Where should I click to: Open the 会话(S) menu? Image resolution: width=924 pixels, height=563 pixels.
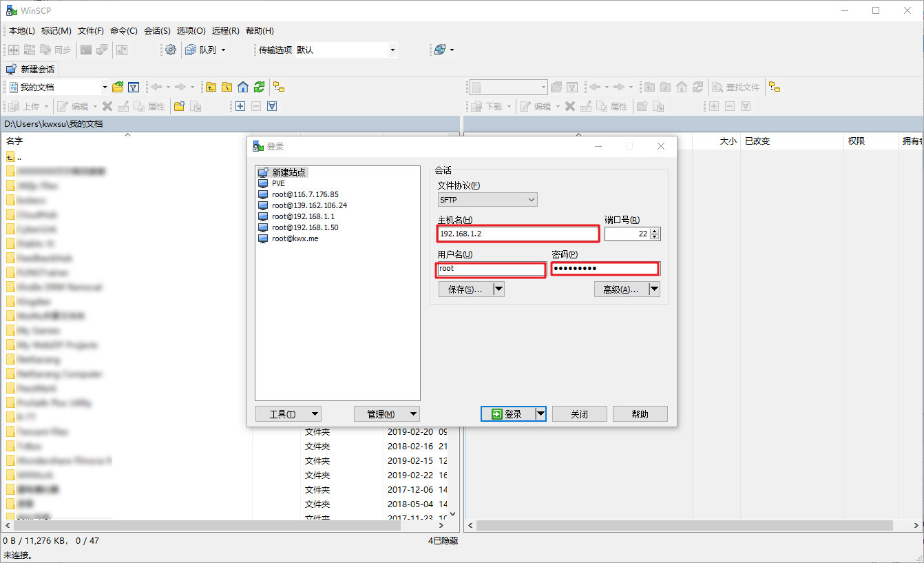[157, 31]
